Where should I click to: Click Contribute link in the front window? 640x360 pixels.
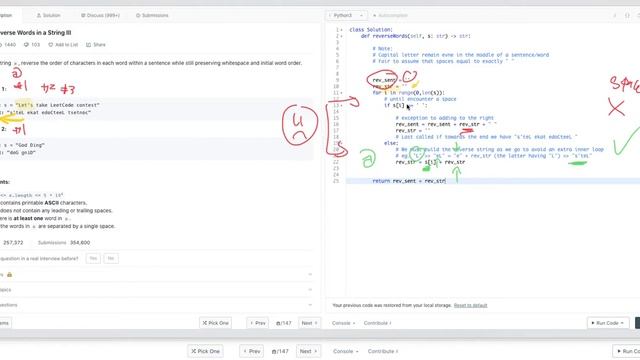[378, 323]
